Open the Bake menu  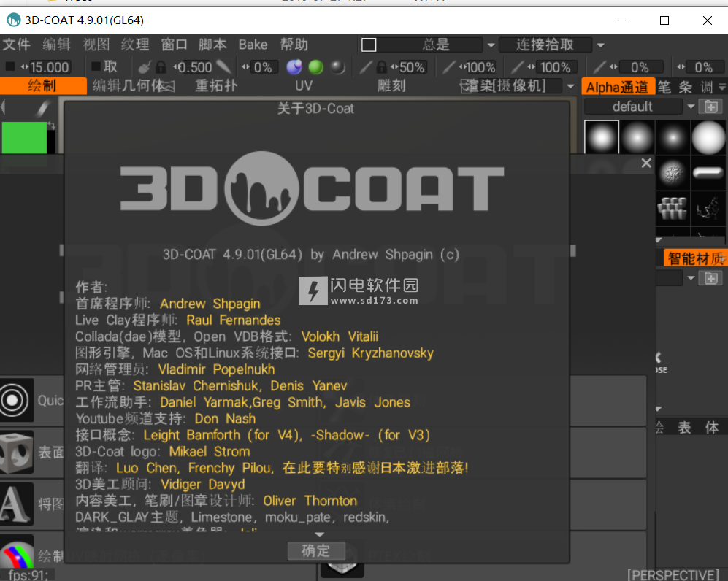(253, 45)
